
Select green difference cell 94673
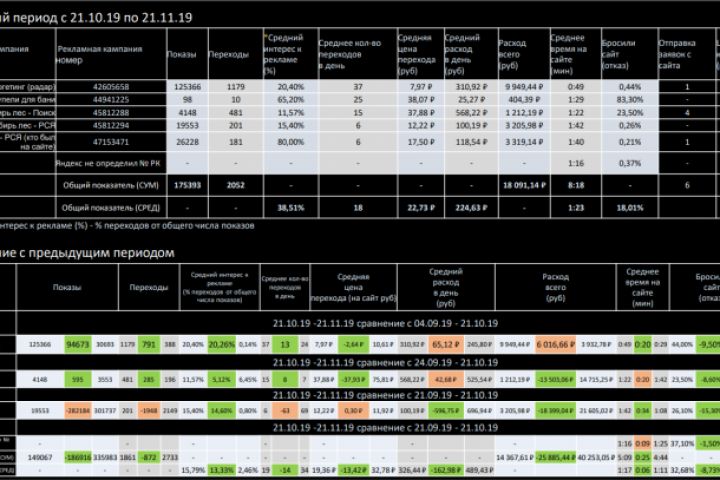[78, 344]
